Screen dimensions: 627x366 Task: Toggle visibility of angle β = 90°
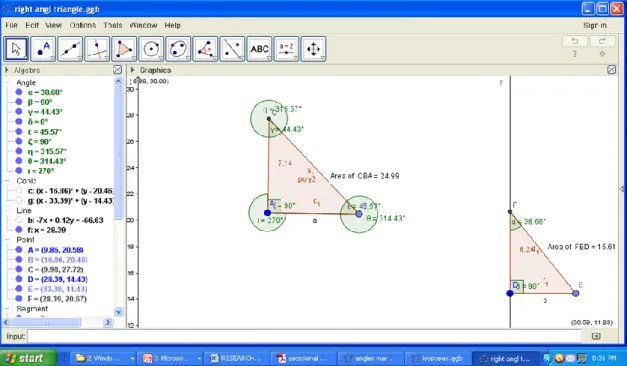coord(19,102)
